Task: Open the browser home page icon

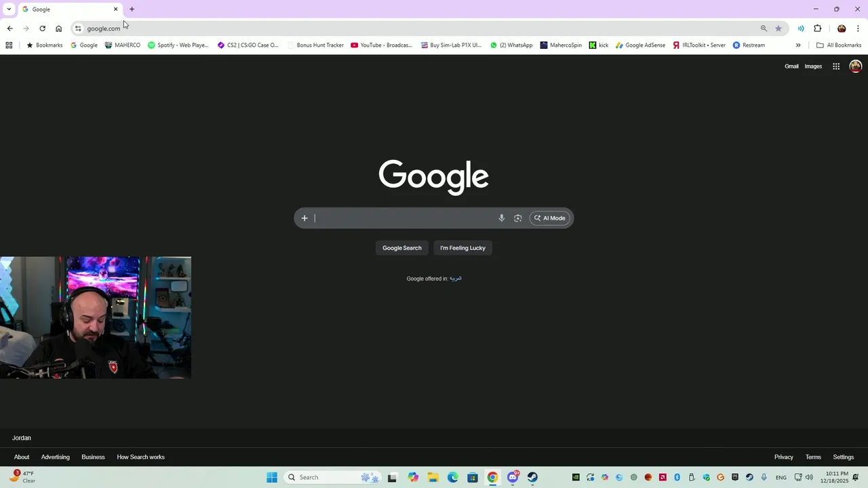Action: pos(58,28)
